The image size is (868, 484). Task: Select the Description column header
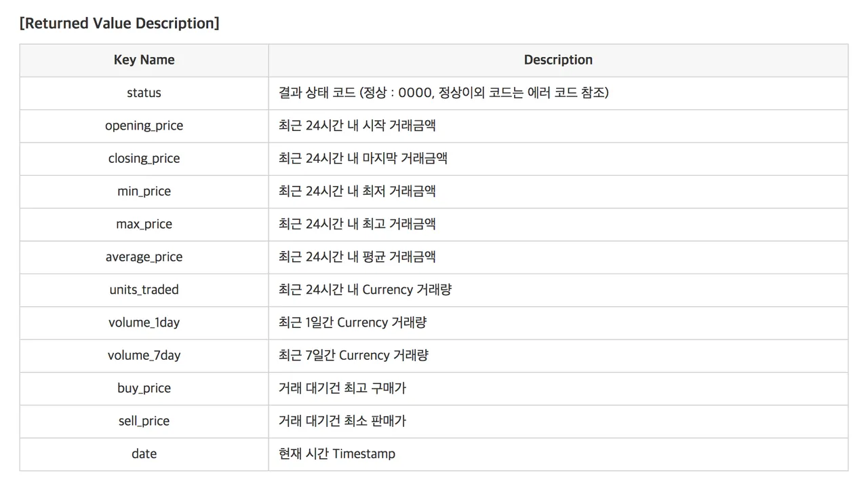(x=558, y=60)
